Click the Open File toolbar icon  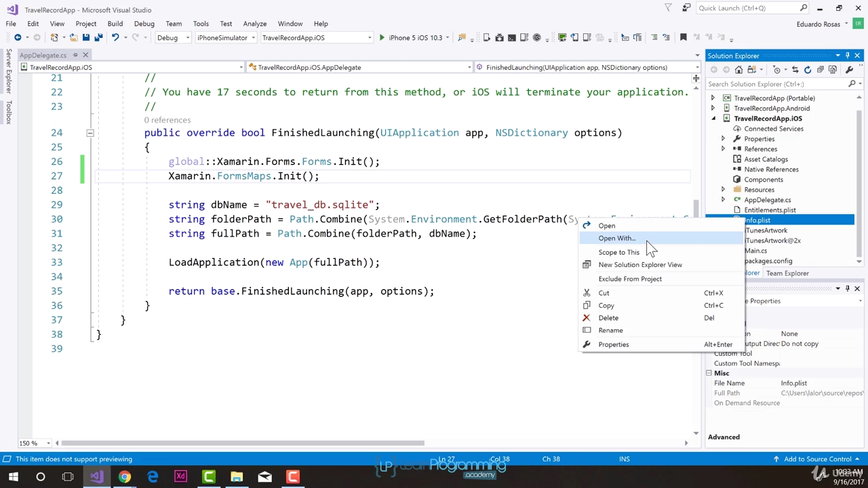(x=73, y=37)
